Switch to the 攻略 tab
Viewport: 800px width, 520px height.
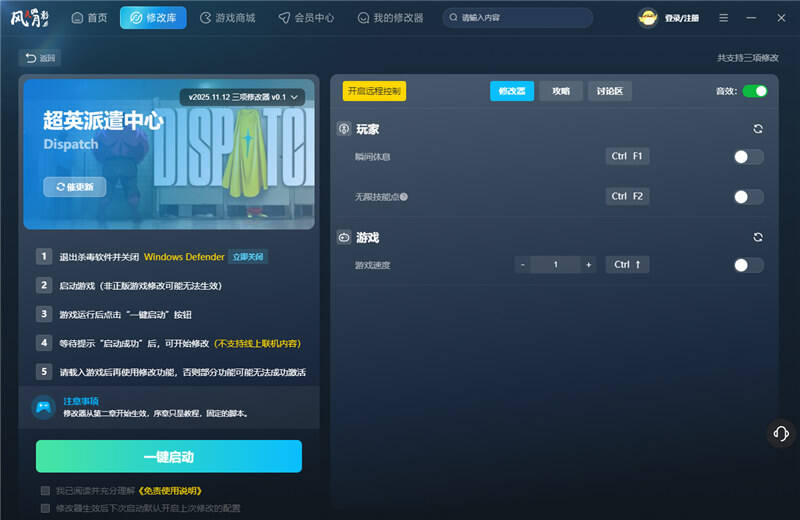(560, 91)
